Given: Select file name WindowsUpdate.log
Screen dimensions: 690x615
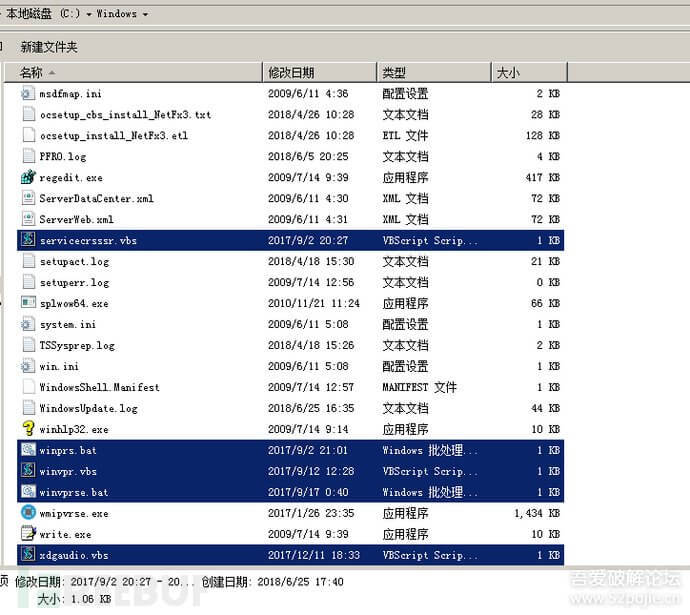Looking at the screenshot, I should 88,408.
